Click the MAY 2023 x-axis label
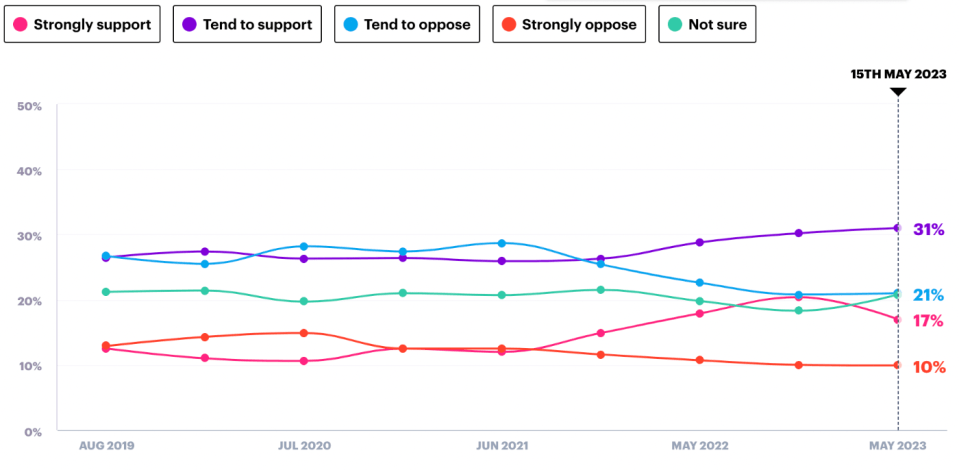 tap(898, 445)
